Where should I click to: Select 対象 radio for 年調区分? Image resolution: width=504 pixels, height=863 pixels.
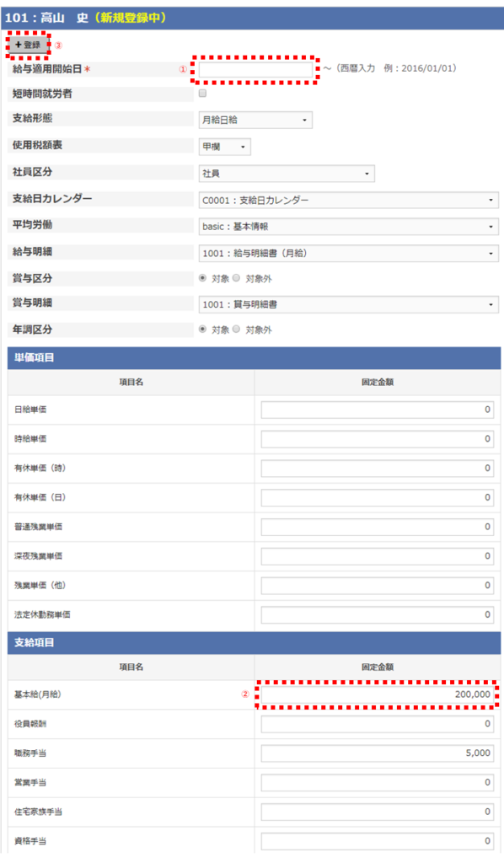pos(202,330)
